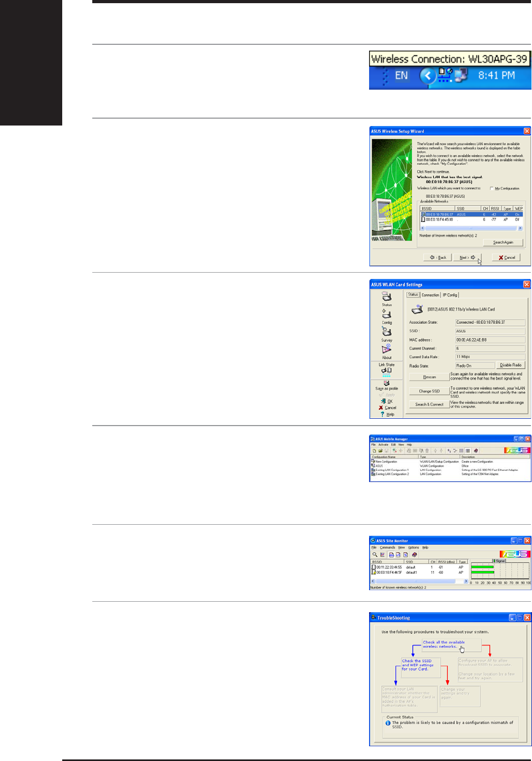Select the 00:11:22:33:44:55 default network row
Viewport: 532px width, 761px height.
pyautogui.click(x=419, y=567)
